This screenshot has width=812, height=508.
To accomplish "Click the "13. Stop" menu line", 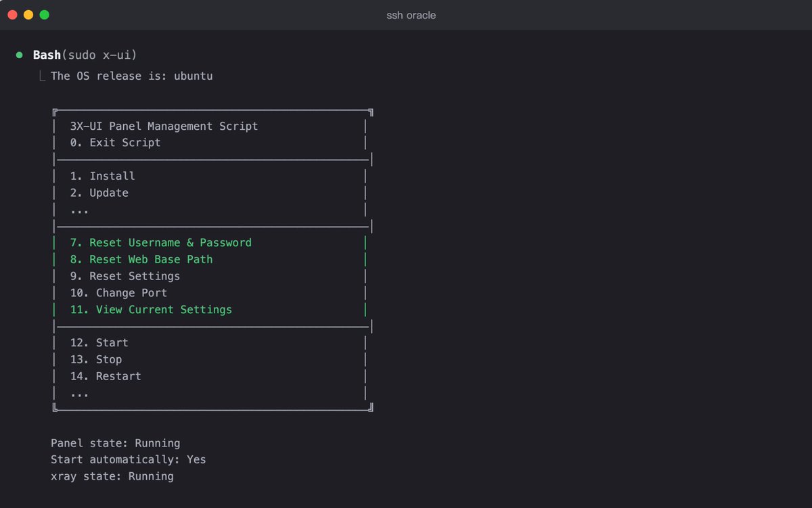I will click(x=95, y=360).
